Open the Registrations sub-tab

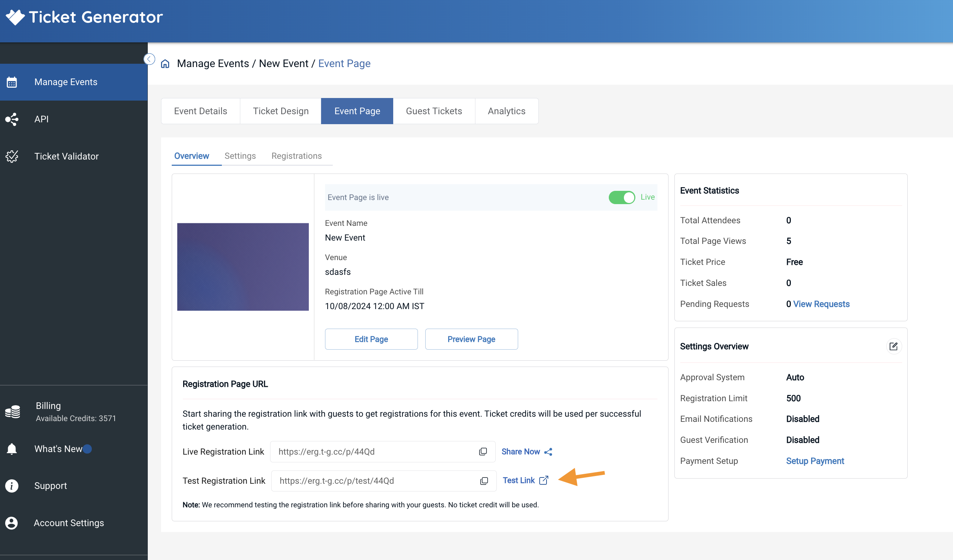[297, 156]
